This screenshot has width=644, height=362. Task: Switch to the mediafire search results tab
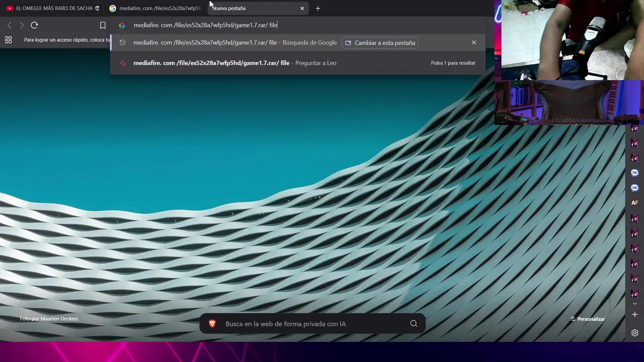tap(155, 8)
